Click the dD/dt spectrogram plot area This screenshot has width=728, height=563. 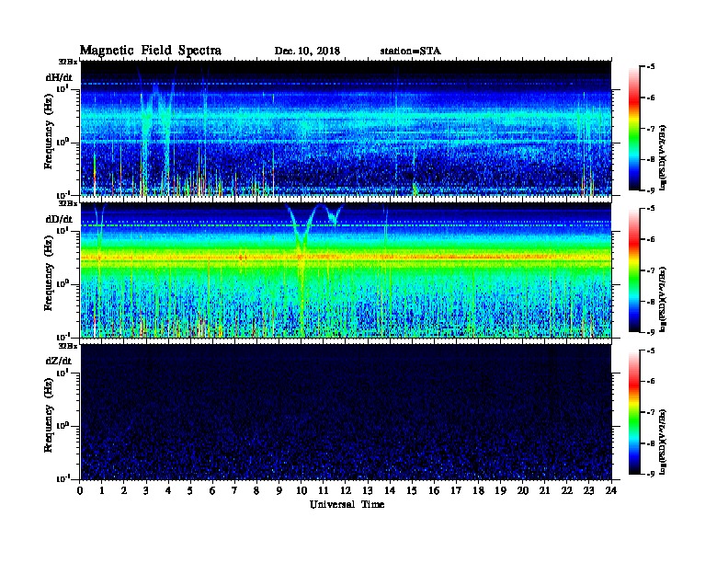click(347, 270)
